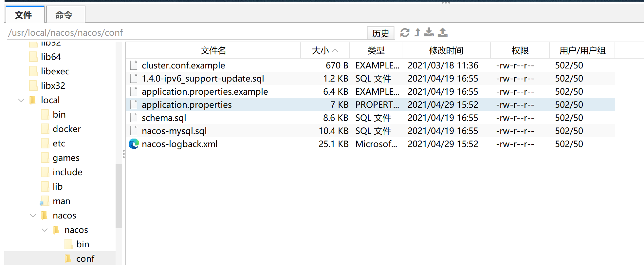The image size is (644, 265).
Task: Click the outer nacos folder icon
Action: click(45, 216)
